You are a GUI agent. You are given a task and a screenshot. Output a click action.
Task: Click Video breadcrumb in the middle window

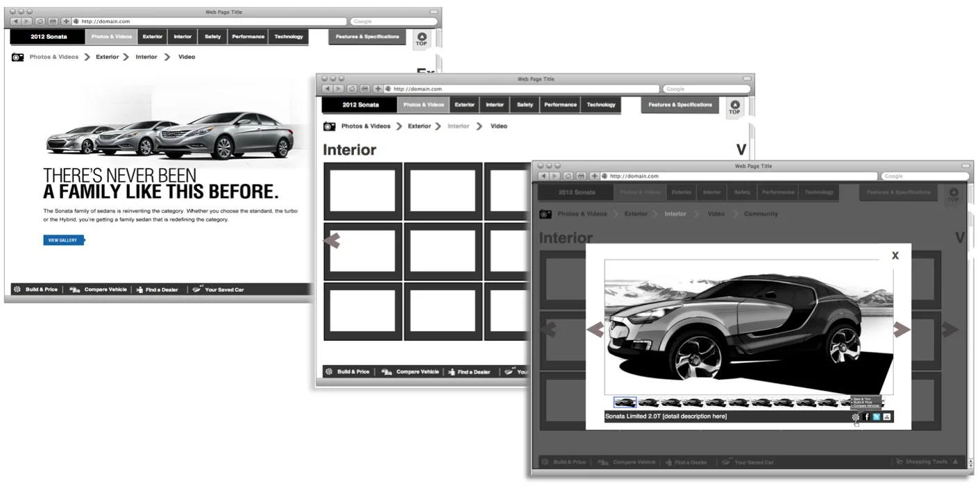pyautogui.click(x=499, y=126)
